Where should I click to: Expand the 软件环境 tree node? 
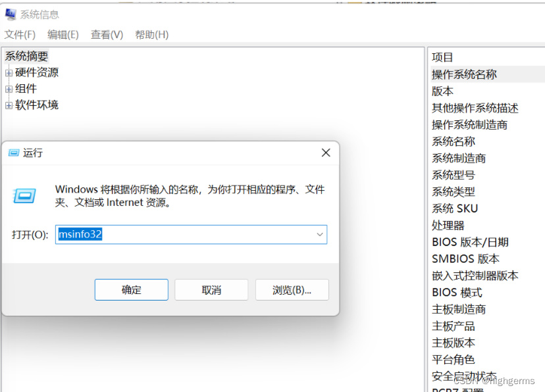click(9, 105)
